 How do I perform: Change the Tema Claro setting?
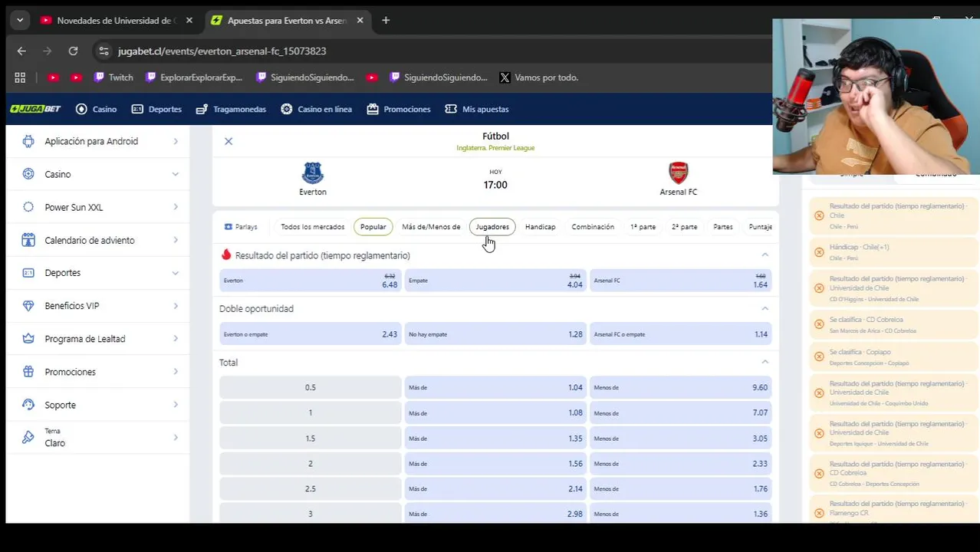click(100, 438)
